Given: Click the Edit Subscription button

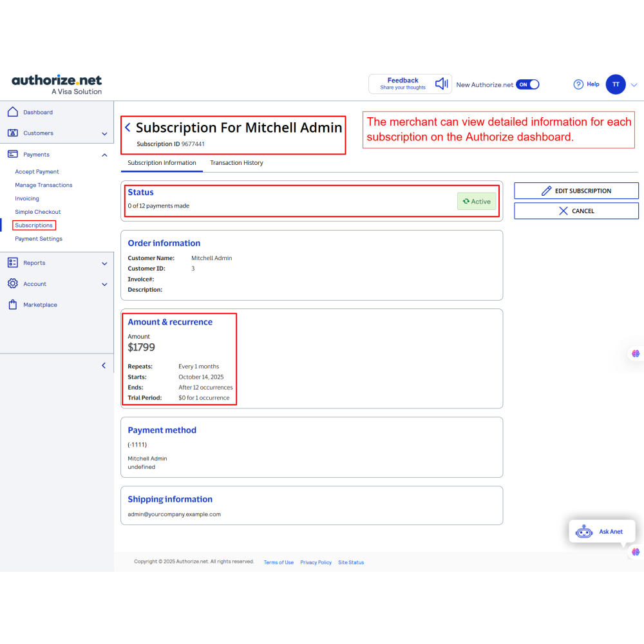Looking at the screenshot, I should 576,191.
